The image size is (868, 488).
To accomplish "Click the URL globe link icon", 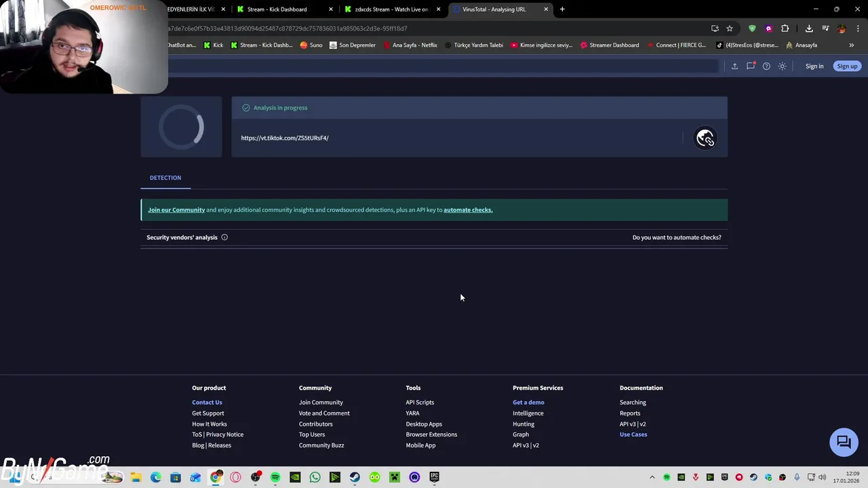I will (x=705, y=138).
